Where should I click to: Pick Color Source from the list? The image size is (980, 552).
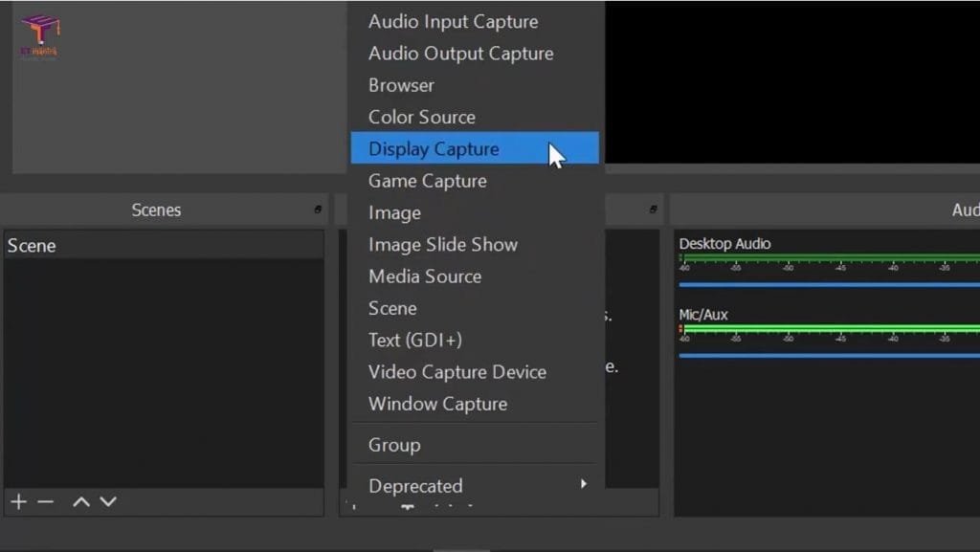(422, 117)
